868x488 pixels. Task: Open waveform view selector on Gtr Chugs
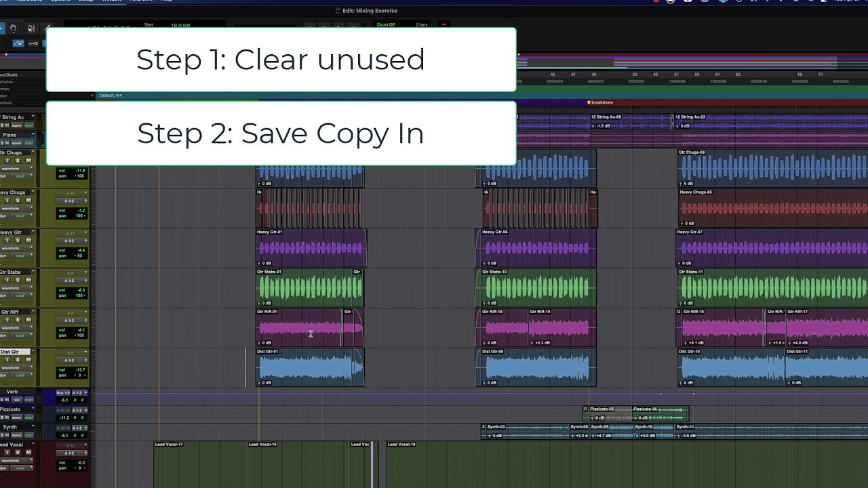(x=16, y=169)
